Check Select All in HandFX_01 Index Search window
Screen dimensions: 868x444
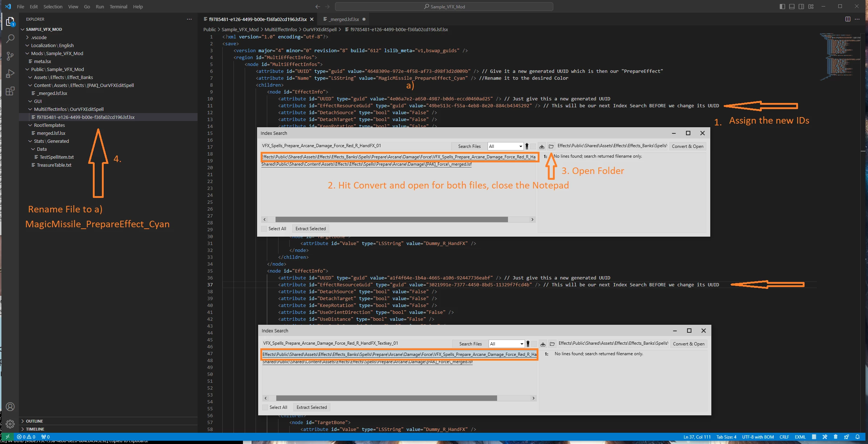click(264, 229)
